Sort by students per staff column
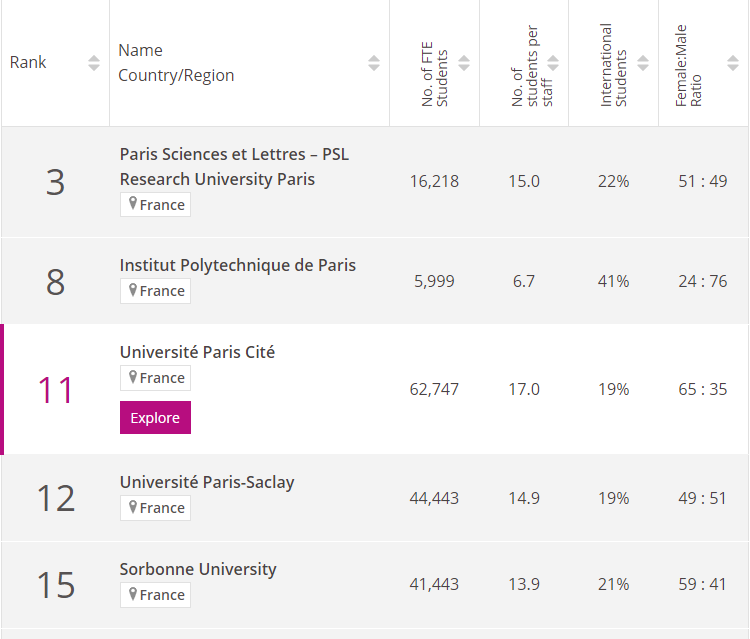Viewport: 750px width, 639px height. [x=553, y=63]
